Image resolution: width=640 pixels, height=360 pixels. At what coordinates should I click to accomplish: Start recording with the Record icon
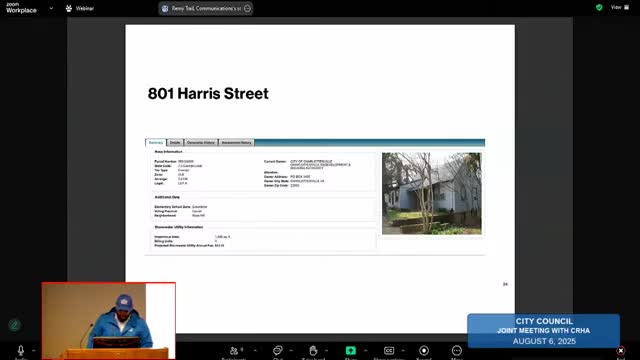point(424,351)
